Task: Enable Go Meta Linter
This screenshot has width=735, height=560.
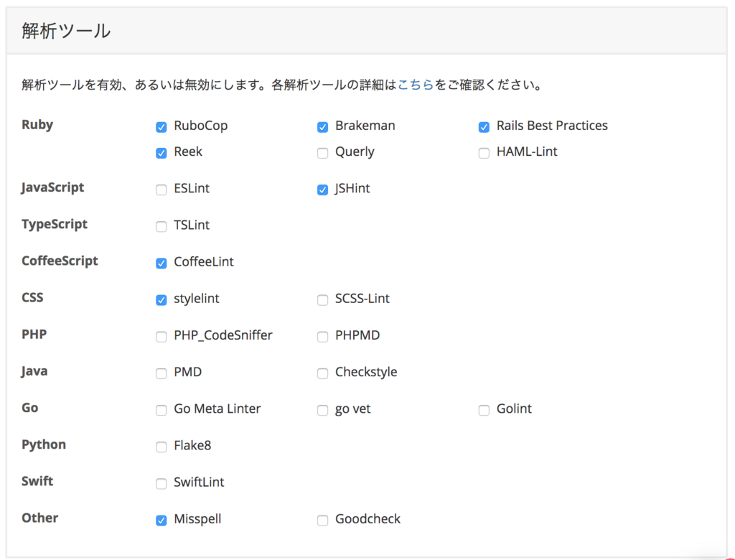Action: coord(161,411)
